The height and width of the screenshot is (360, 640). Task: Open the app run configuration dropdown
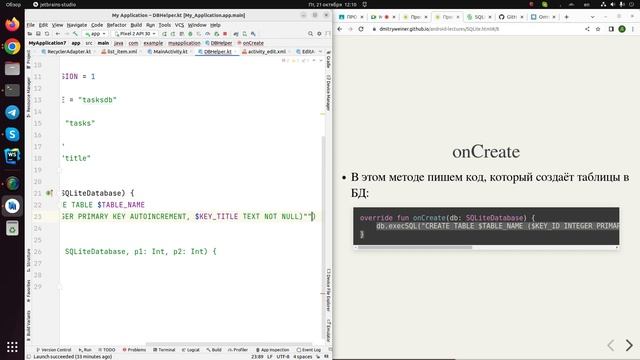tap(95, 34)
